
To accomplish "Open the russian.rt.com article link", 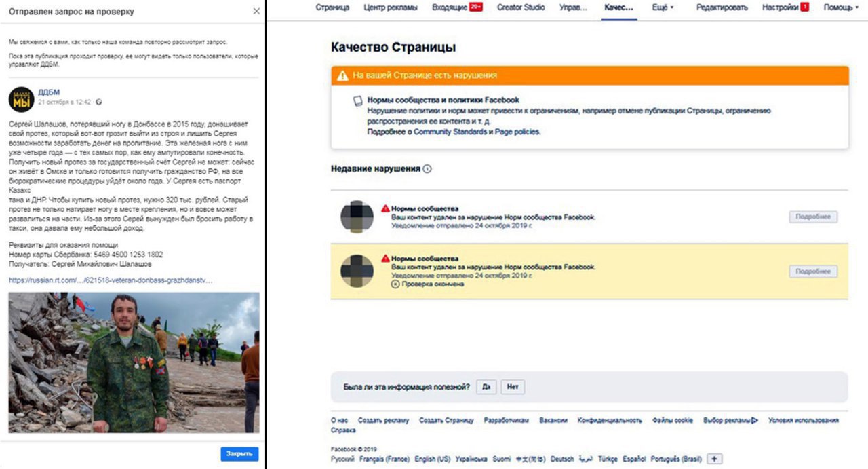I will click(111, 280).
